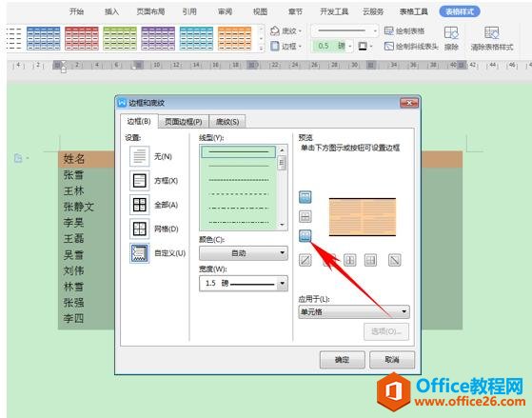Switch to the 边框(B) dialog tab

139,121
